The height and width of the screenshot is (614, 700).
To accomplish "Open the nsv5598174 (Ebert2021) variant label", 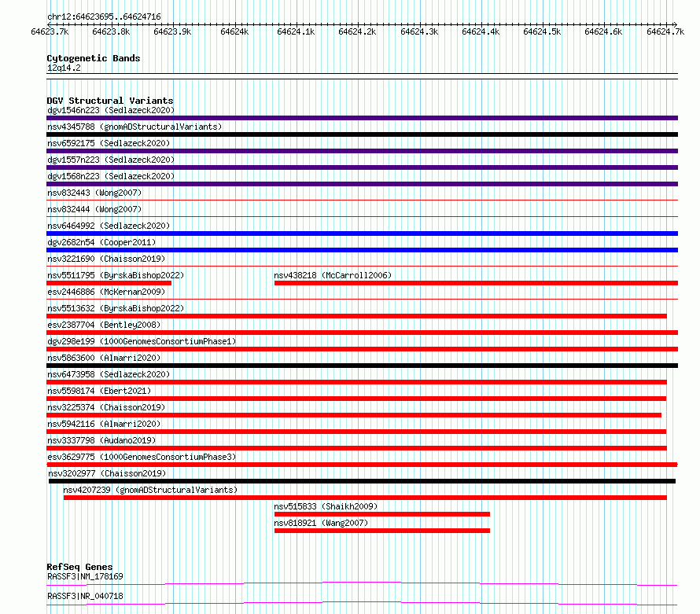I will point(99,391).
